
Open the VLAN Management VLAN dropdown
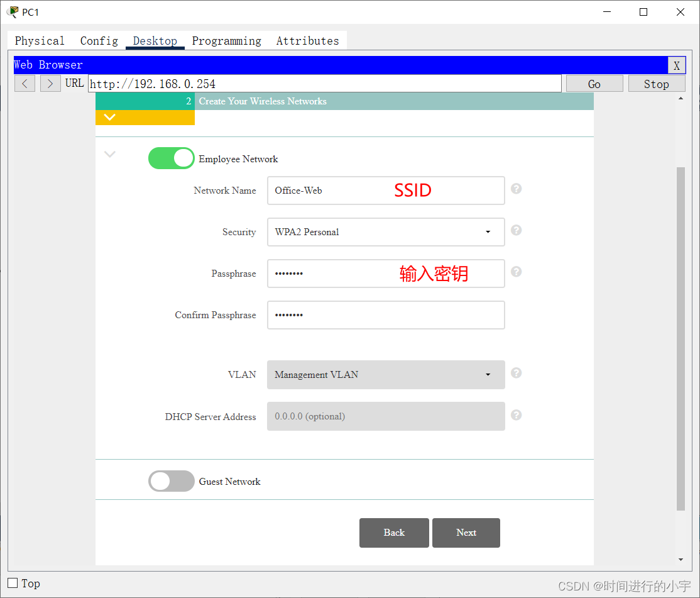point(386,375)
